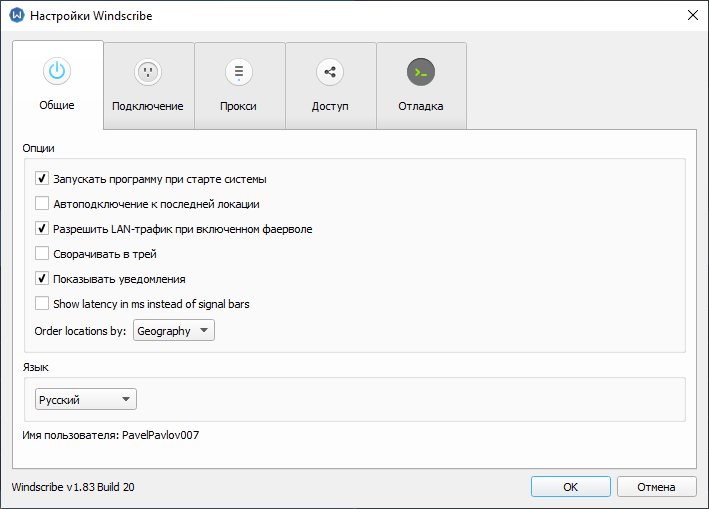
Task: Switch to the Общие tab label
Action: pyautogui.click(x=57, y=105)
